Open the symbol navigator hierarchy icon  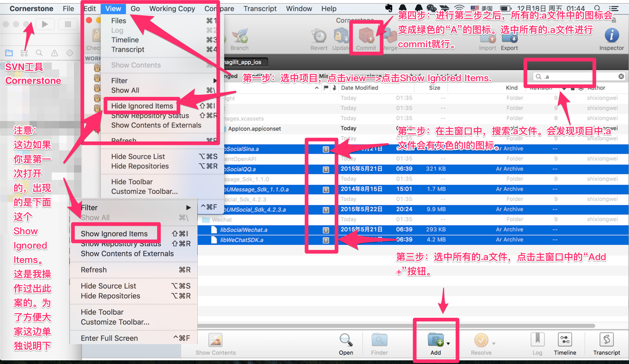pyautogui.click(x=24, y=53)
